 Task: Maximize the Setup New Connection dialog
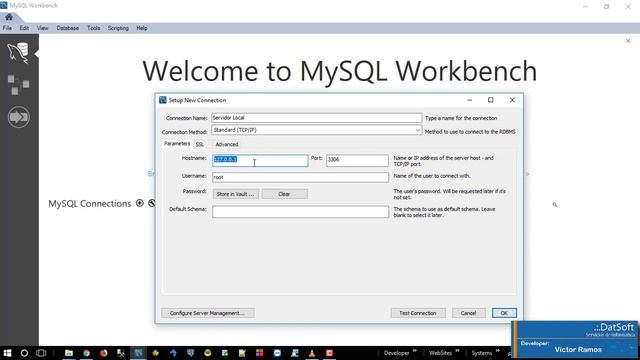click(x=491, y=100)
